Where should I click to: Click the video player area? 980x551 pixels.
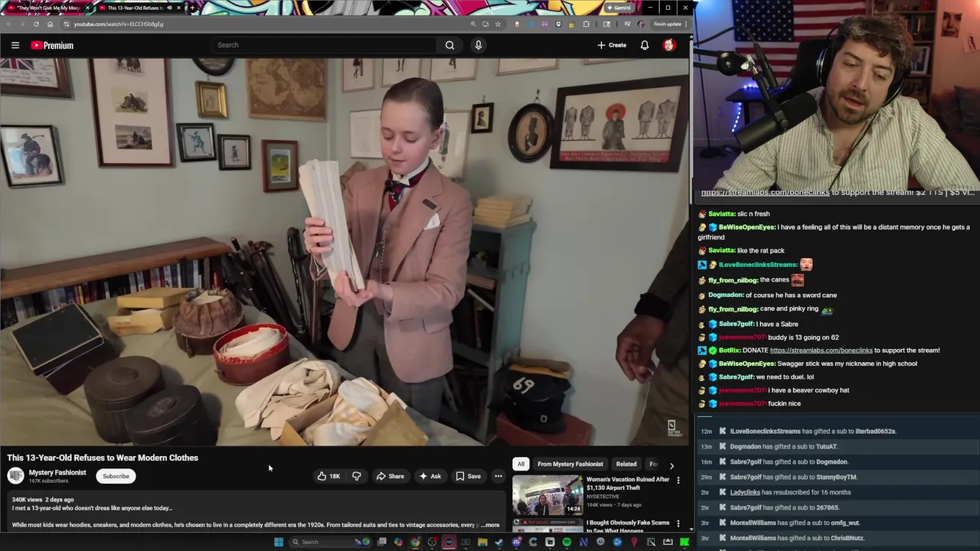[345, 252]
